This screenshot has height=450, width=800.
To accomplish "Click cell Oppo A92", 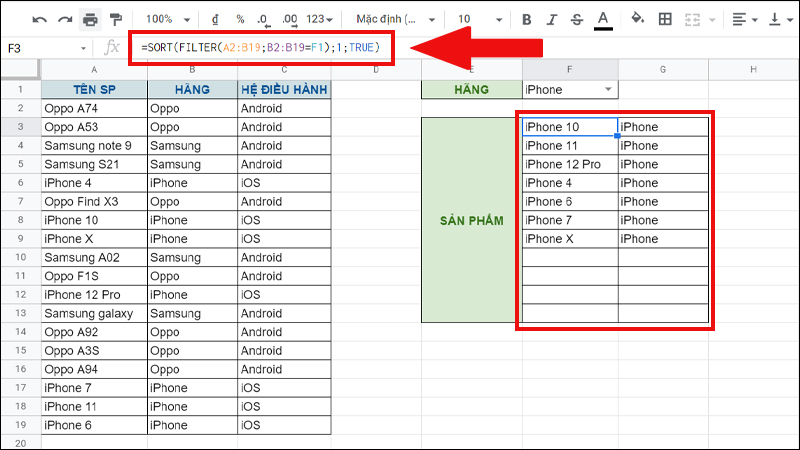I will point(94,332).
